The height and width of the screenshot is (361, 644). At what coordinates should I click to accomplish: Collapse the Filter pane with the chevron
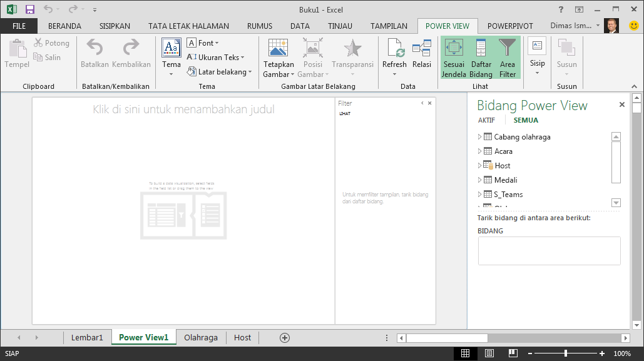pyautogui.click(x=422, y=103)
